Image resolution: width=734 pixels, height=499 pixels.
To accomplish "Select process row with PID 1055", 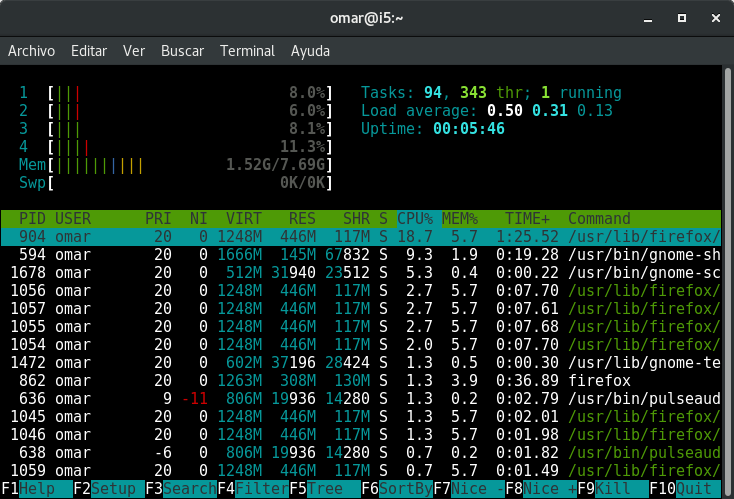I will [x=361, y=326].
